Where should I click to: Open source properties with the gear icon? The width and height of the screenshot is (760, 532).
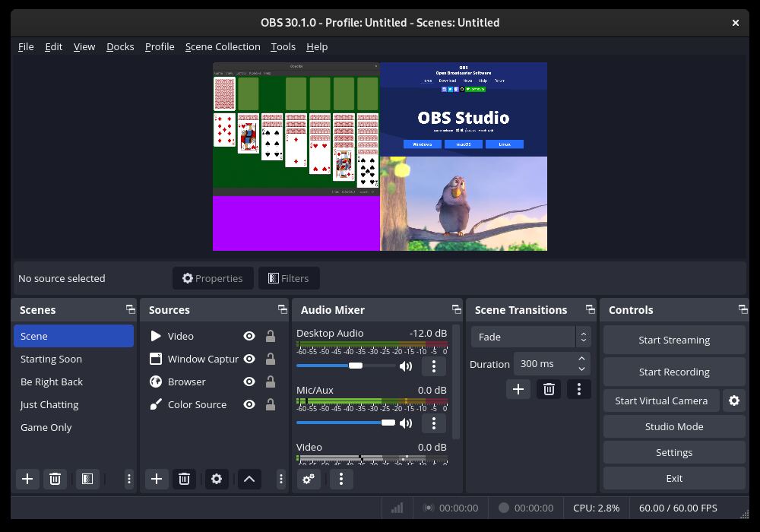pyautogui.click(x=216, y=479)
